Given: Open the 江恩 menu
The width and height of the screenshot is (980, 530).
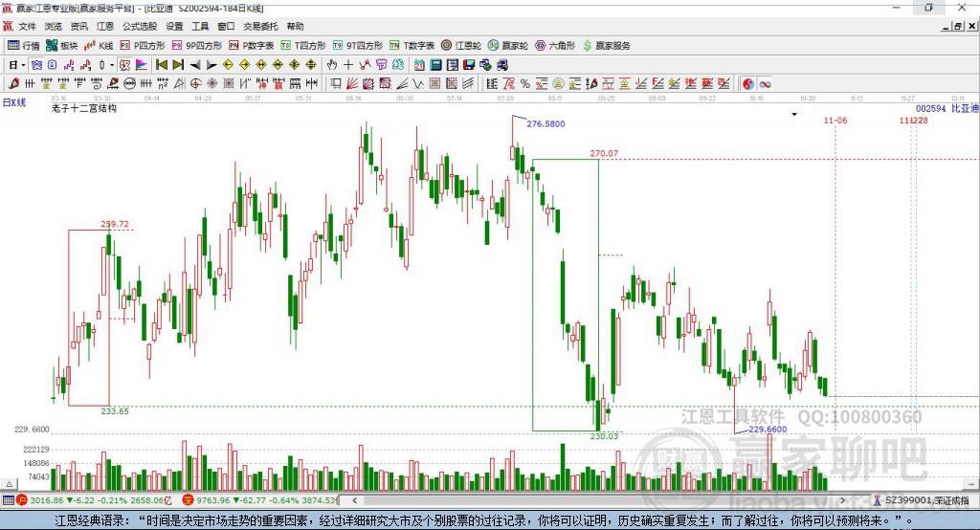Looking at the screenshot, I should pos(105,26).
